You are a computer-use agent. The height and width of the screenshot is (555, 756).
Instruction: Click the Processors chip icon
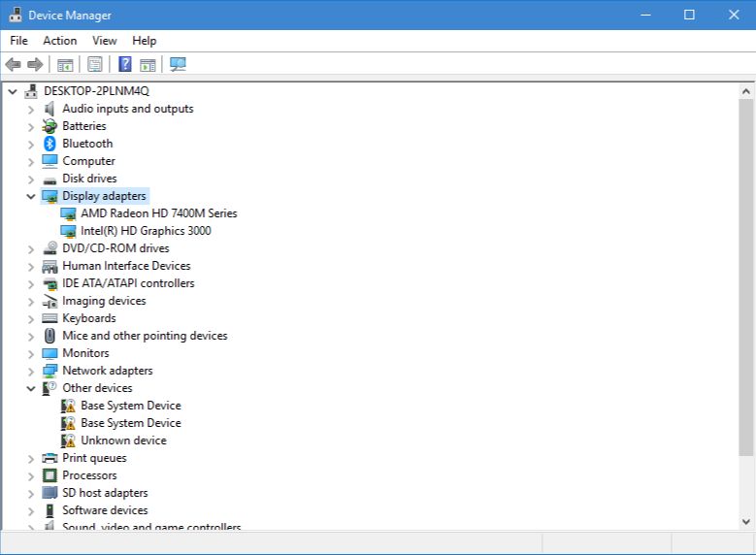[49, 475]
